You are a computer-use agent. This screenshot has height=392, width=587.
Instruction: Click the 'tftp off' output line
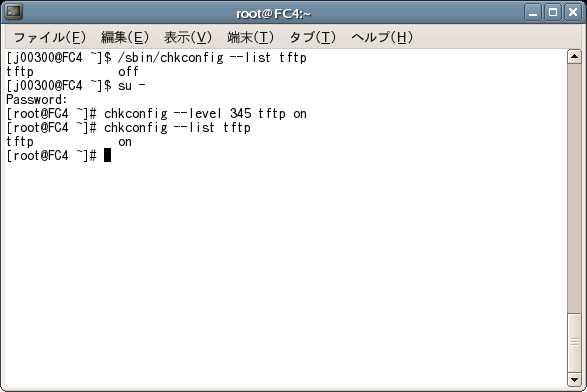point(73,71)
